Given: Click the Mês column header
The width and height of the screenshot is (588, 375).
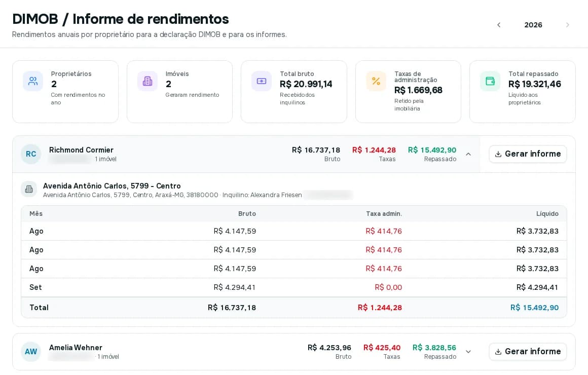Looking at the screenshot, I should 36,214.
